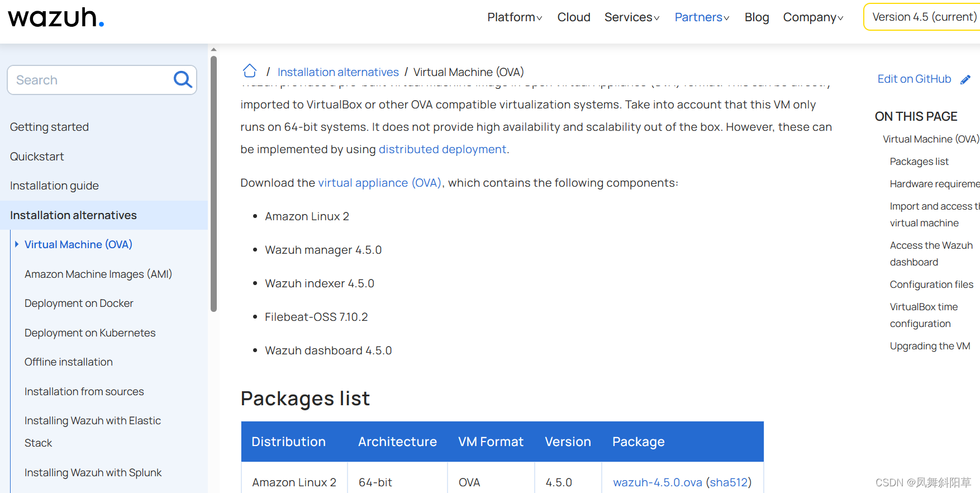Go to docs home via house icon

[x=250, y=71]
